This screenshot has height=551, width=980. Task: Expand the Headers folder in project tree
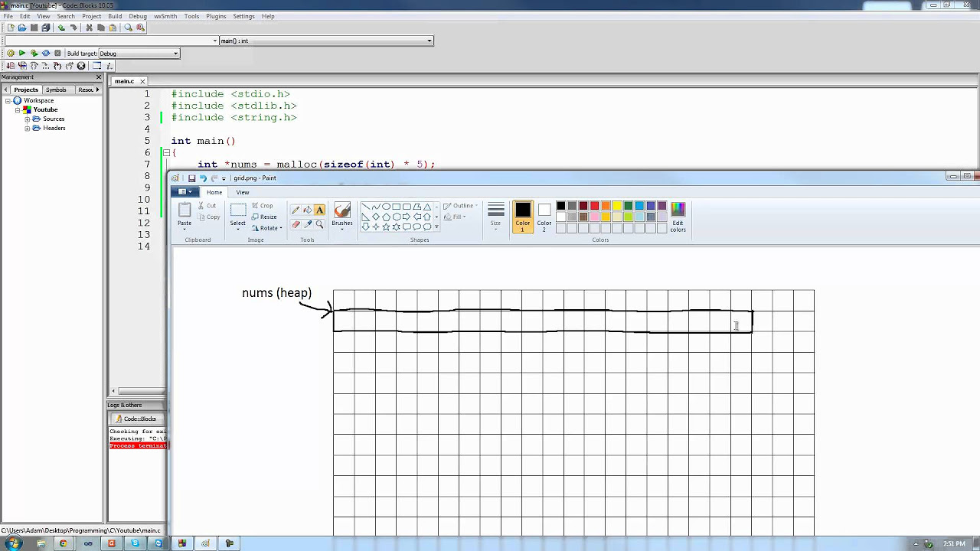click(x=28, y=128)
